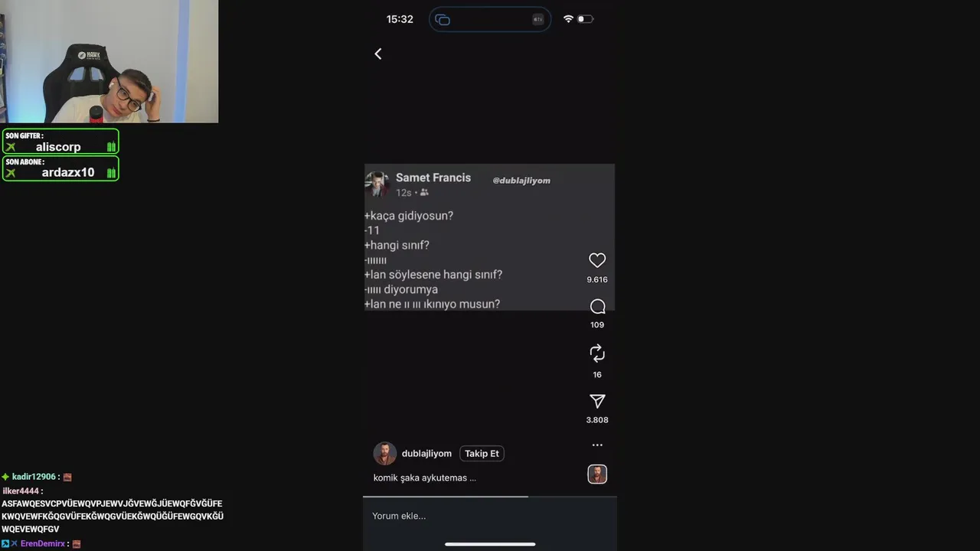Viewport: 980px width, 551px height.
Task: Open comments via the speech bubble icon
Action: (597, 307)
